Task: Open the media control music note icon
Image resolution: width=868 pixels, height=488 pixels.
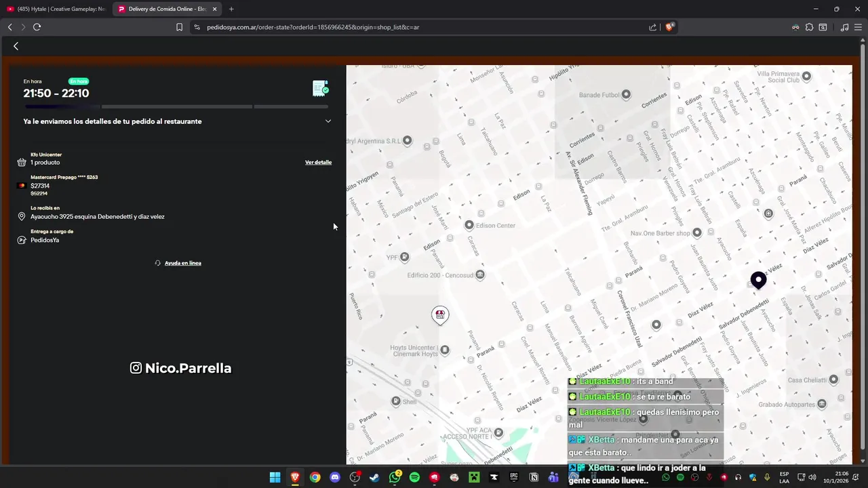Action: tap(844, 27)
